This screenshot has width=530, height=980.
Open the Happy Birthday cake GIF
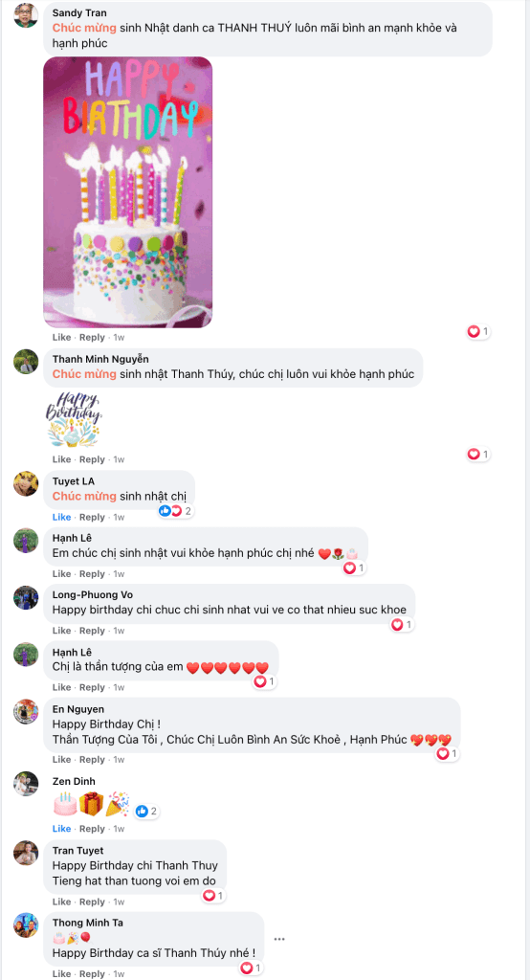point(127,191)
